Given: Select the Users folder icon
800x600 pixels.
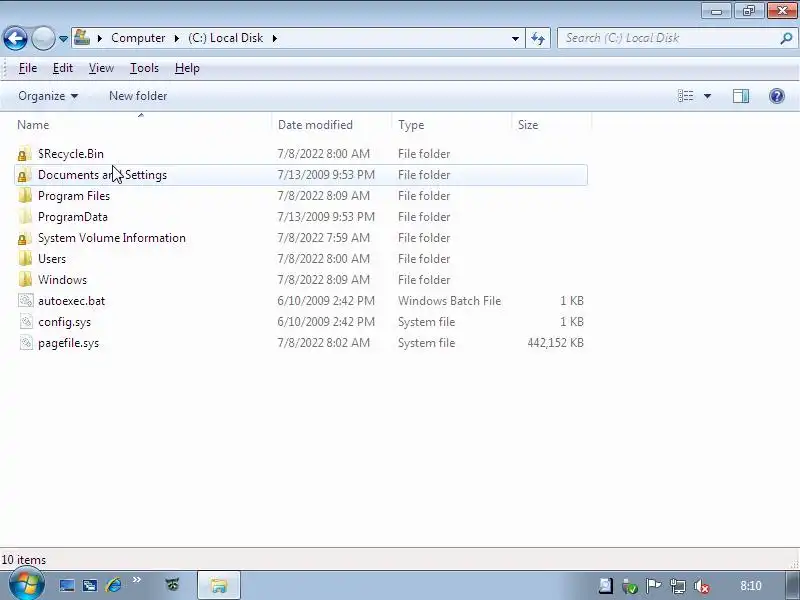Looking at the screenshot, I should [25, 259].
